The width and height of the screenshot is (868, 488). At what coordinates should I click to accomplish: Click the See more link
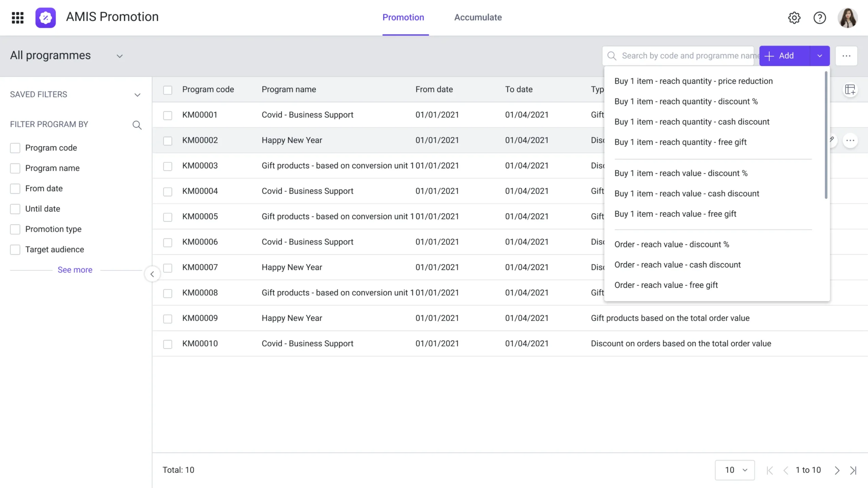click(x=75, y=269)
